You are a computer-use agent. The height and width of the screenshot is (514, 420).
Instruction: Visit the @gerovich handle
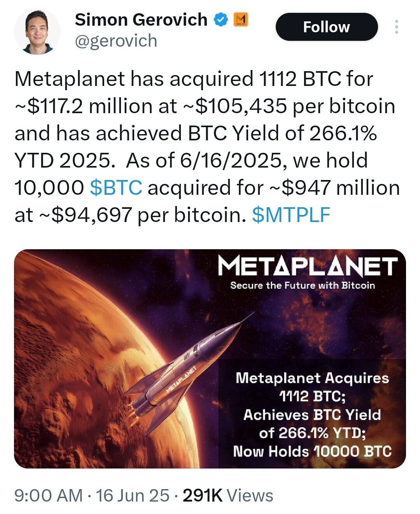tap(116, 41)
